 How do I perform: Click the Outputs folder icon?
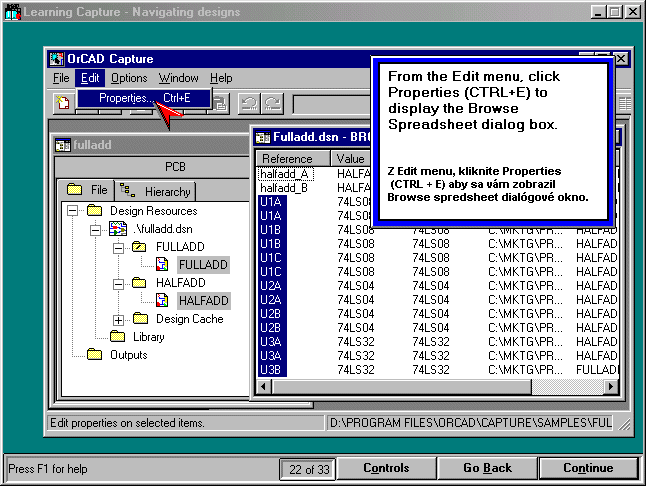(94, 355)
